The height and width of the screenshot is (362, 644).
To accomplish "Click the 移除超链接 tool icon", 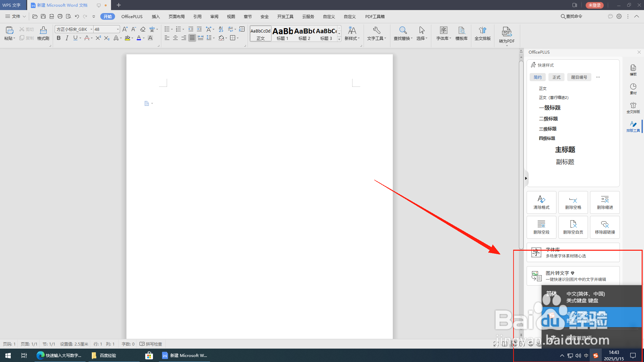I will tap(604, 227).
